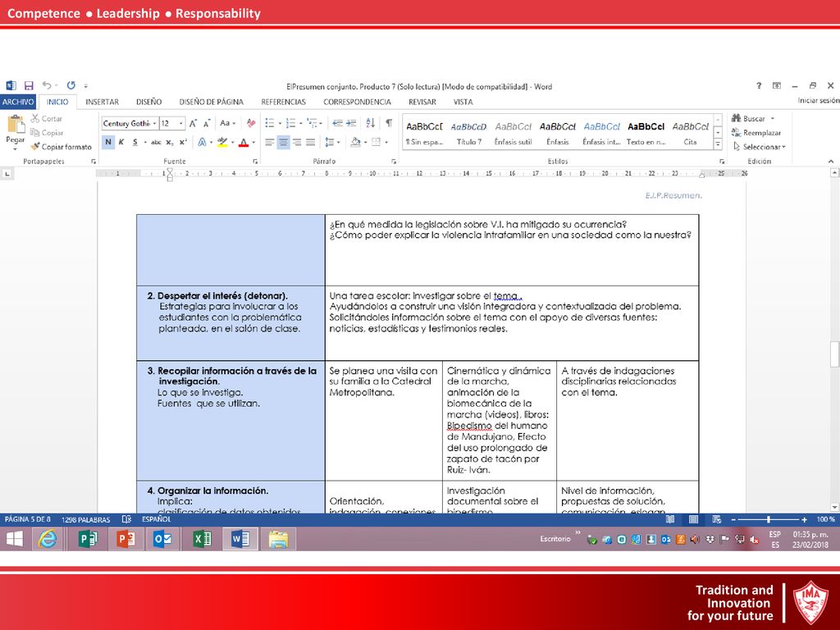Click the increase indent icon
Screen dimensions: 840x630
351,123
